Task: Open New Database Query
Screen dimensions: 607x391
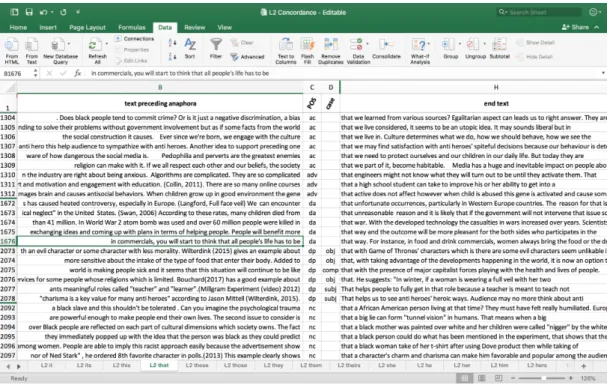Action: (59, 51)
